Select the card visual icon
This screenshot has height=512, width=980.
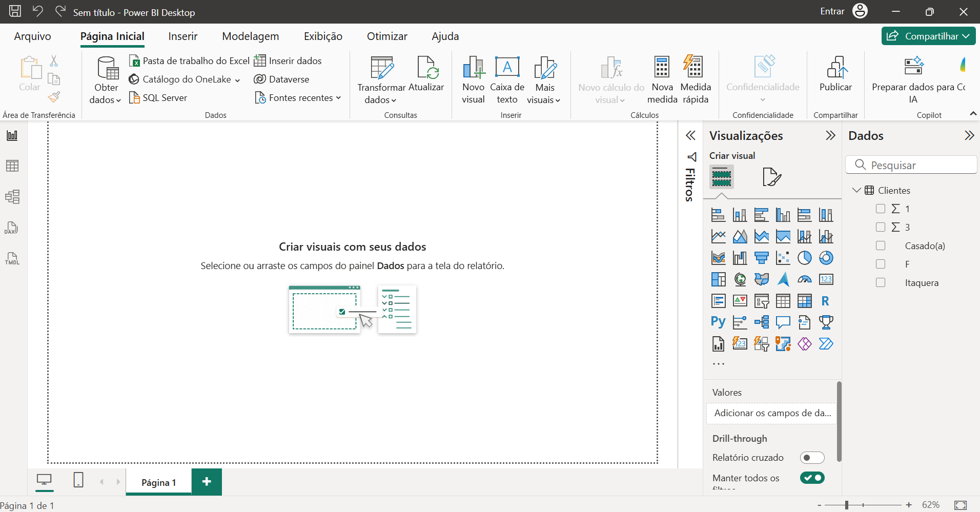pyautogui.click(x=826, y=279)
